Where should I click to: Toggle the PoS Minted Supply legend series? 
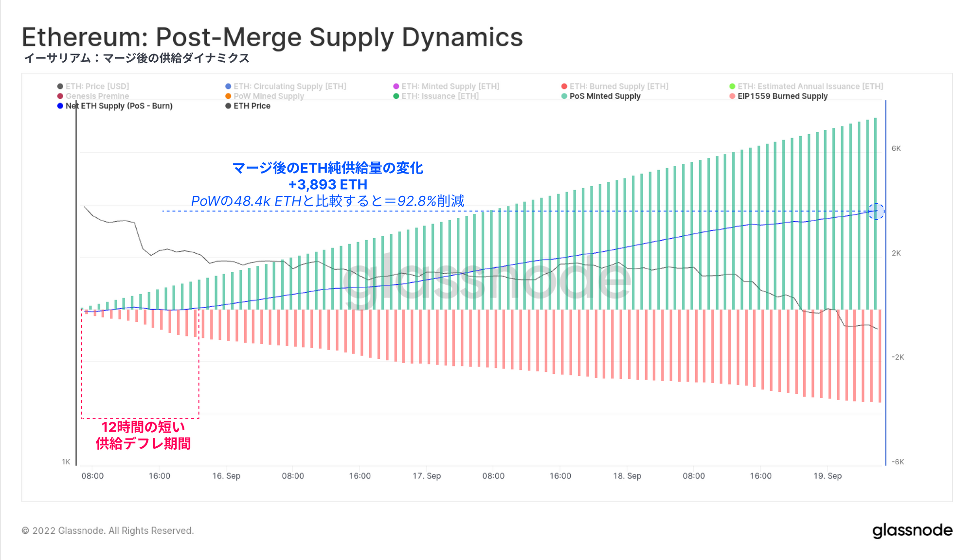point(605,96)
